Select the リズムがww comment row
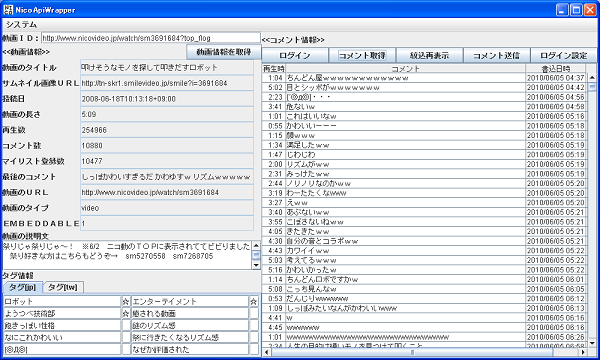This screenshot has height=360, width=600. [x=424, y=164]
